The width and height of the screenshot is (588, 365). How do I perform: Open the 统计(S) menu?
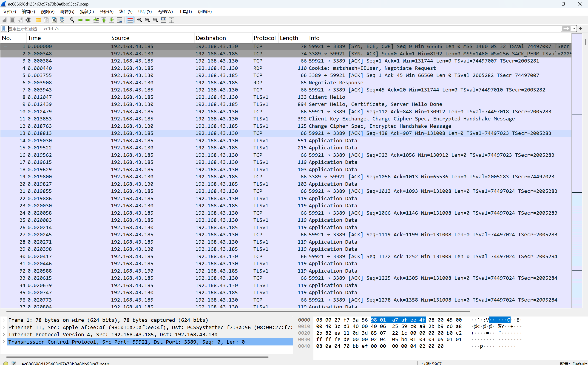coord(126,11)
